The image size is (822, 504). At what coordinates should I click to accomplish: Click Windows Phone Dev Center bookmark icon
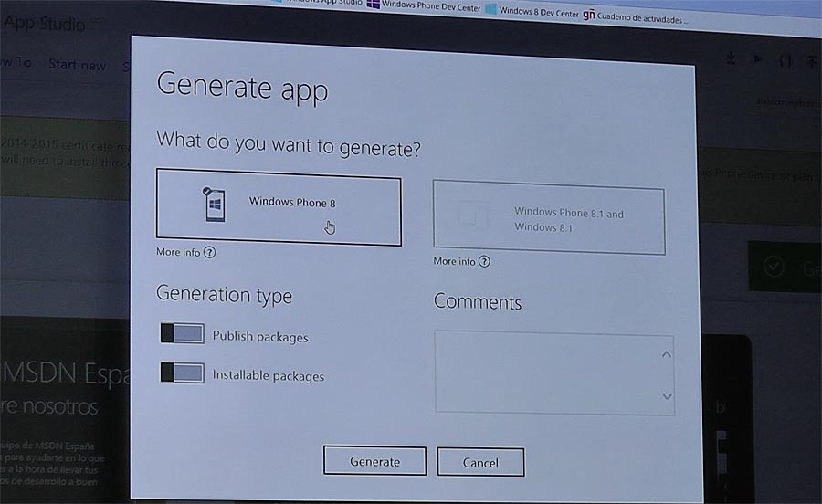(373, 5)
